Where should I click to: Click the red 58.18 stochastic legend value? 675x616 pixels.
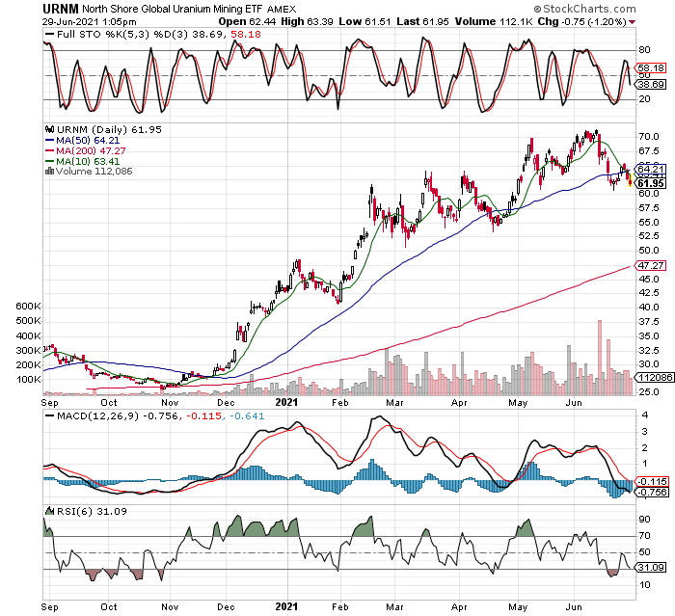coord(246,34)
